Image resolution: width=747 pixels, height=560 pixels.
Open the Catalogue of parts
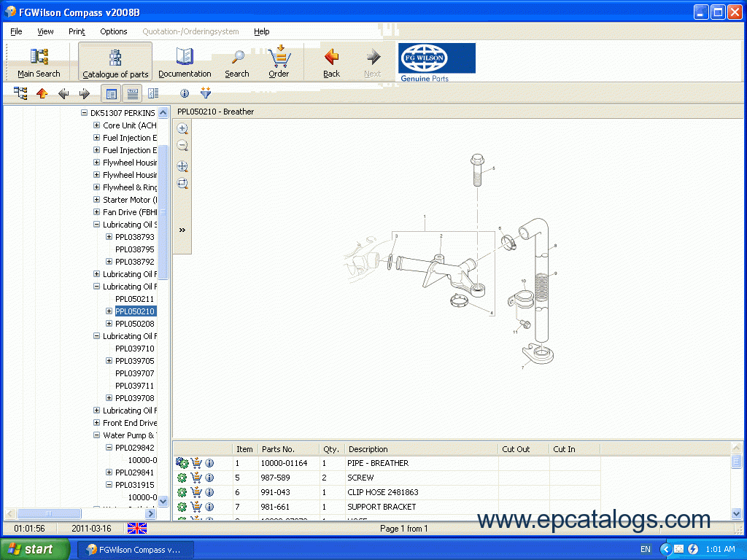115,62
